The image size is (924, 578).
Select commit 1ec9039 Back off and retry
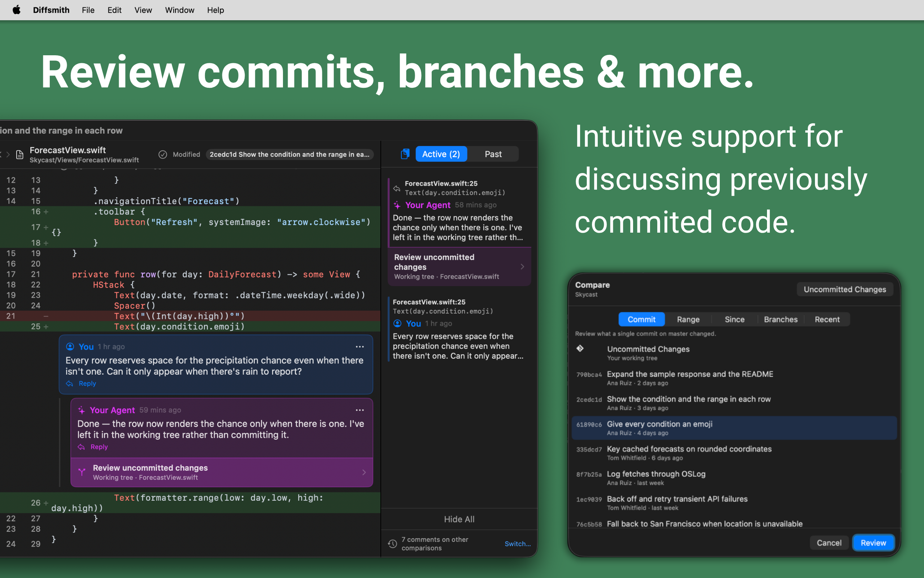click(x=734, y=503)
